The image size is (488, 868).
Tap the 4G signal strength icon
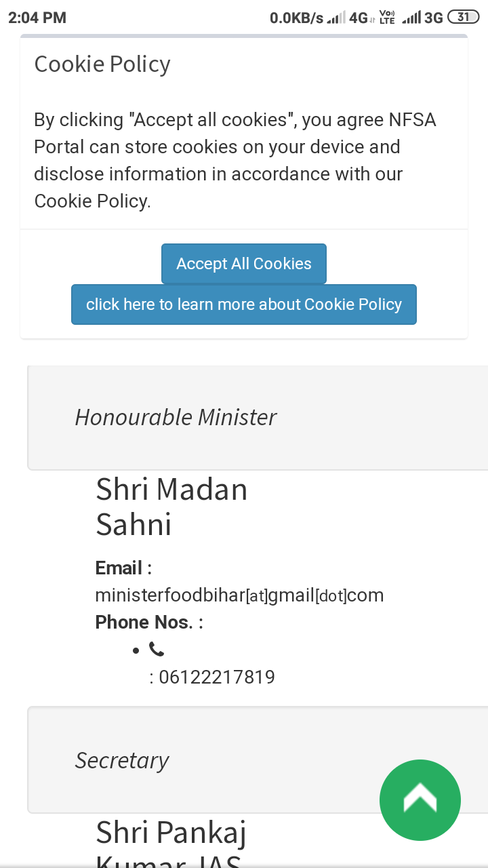(x=335, y=18)
